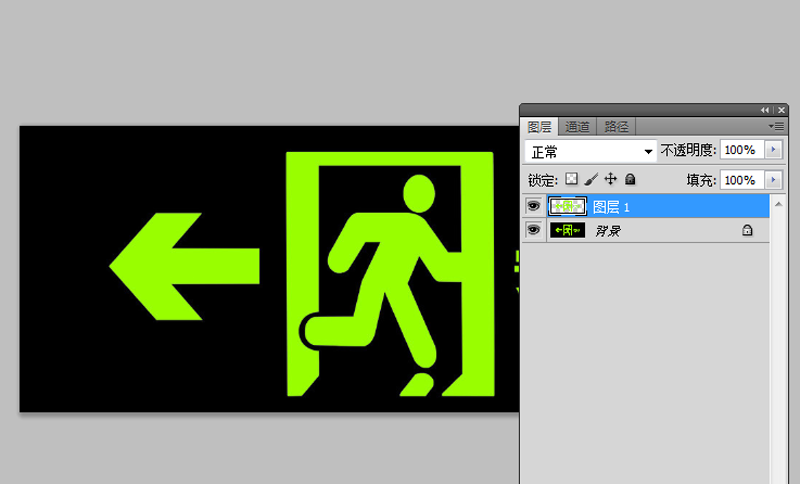The width and height of the screenshot is (800, 484).
Task: Switch to the 图层 tab
Action: click(540, 126)
